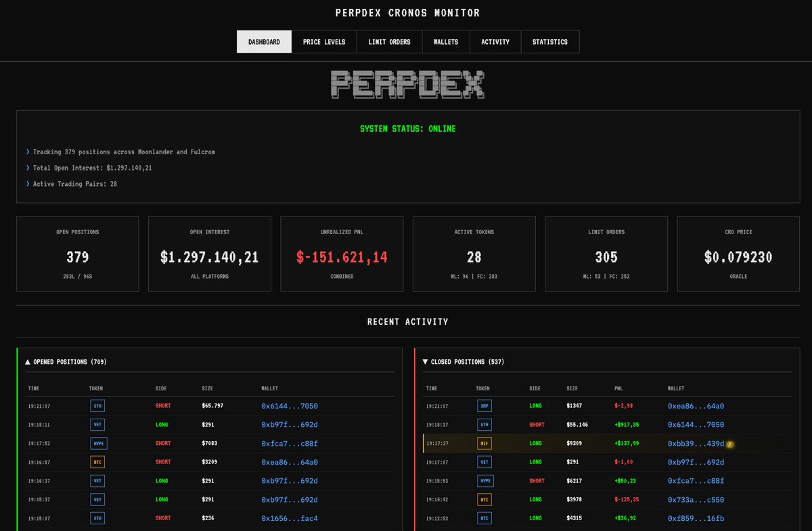Open wallet 0xb97f...692d in the 19:18:11 opened row
This screenshot has width=812, height=531.
[290, 425]
